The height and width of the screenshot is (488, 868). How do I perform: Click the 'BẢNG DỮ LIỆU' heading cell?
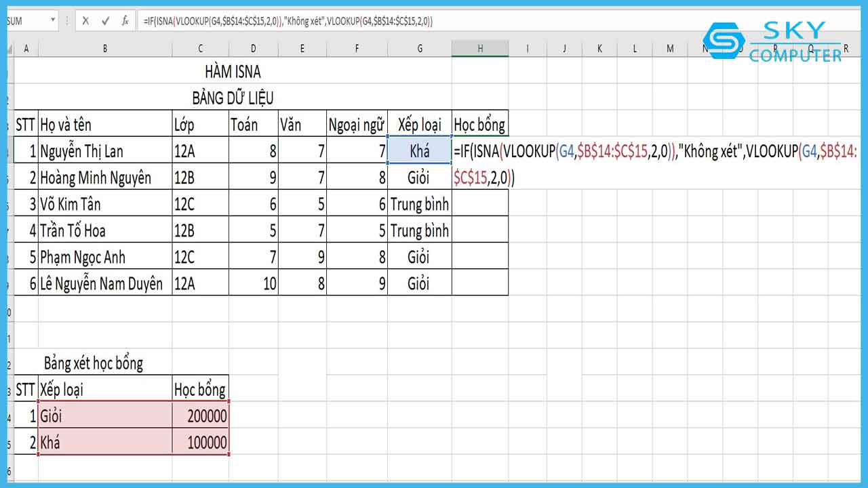233,98
